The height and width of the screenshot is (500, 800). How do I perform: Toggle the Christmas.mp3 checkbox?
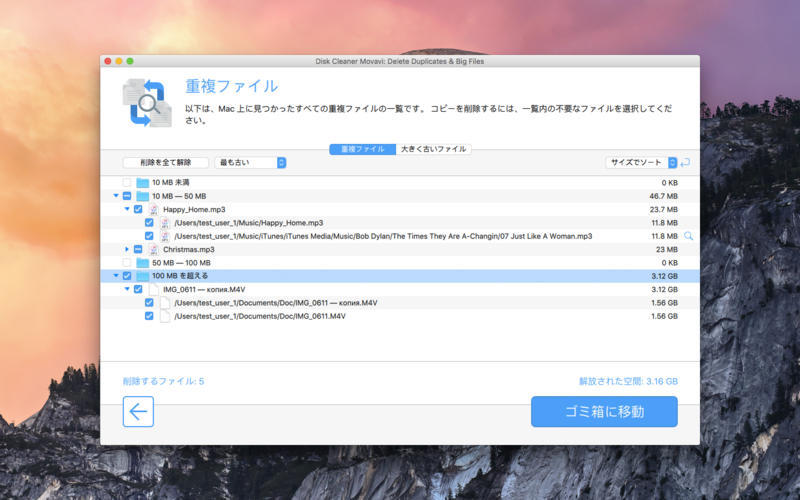pos(138,249)
